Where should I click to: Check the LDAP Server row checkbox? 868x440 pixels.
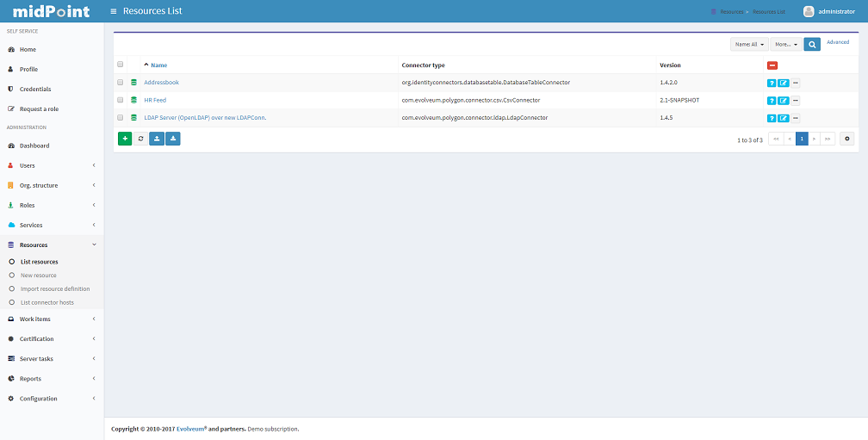[121, 117]
